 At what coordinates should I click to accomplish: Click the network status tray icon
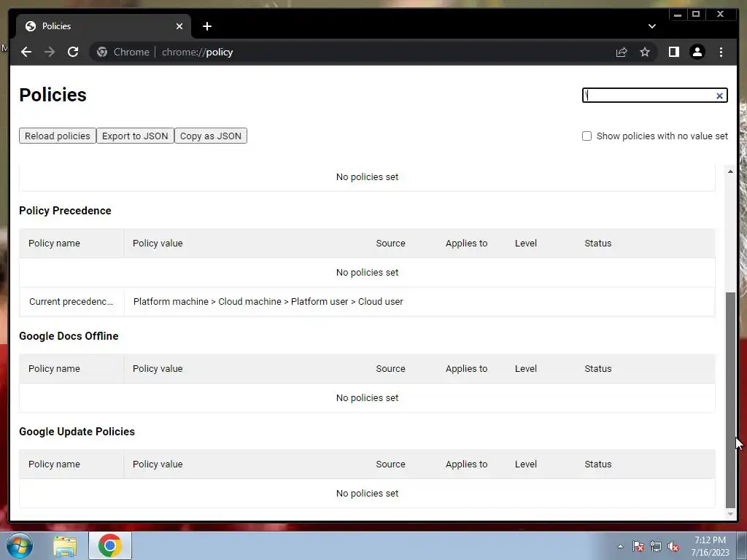pyautogui.click(x=656, y=547)
